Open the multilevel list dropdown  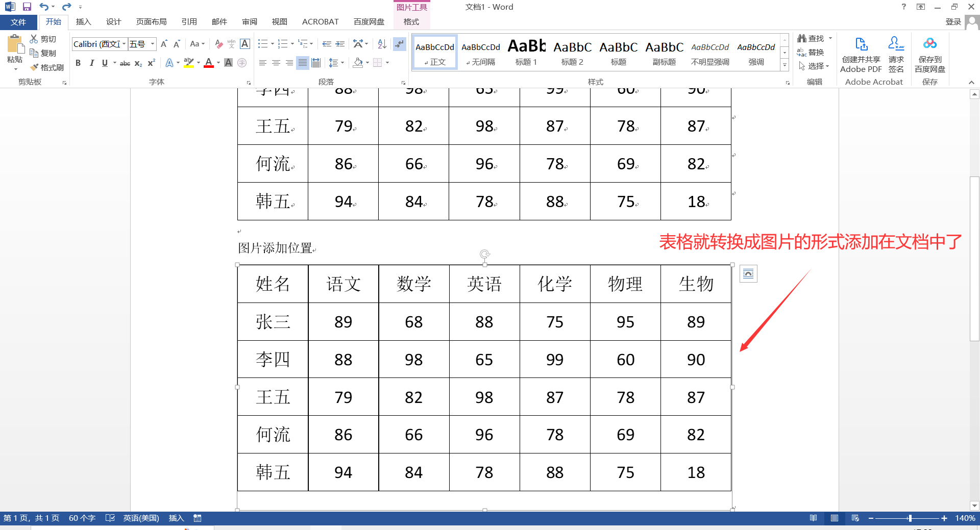(x=311, y=44)
